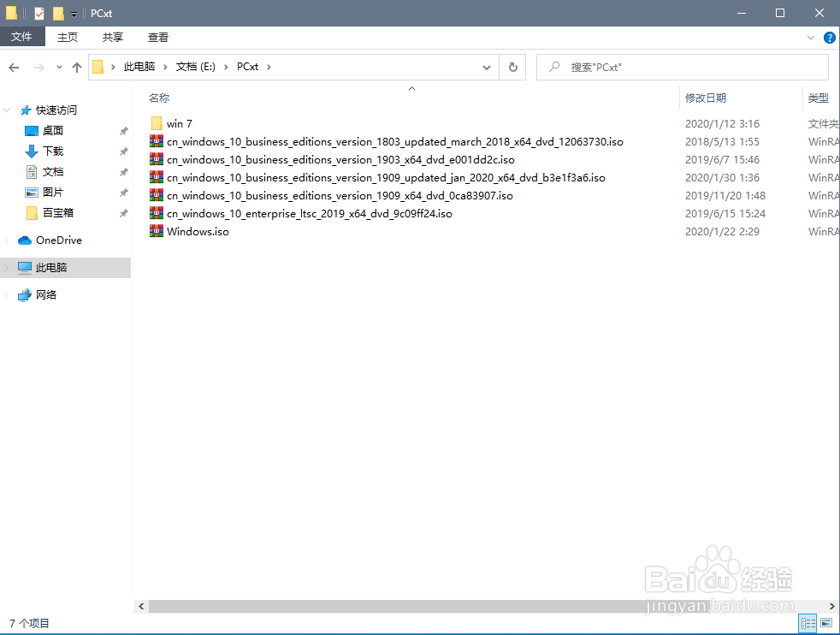The height and width of the screenshot is (635, 840).
Task: Select the win 7 folder icon
Action: coord(157,124)
